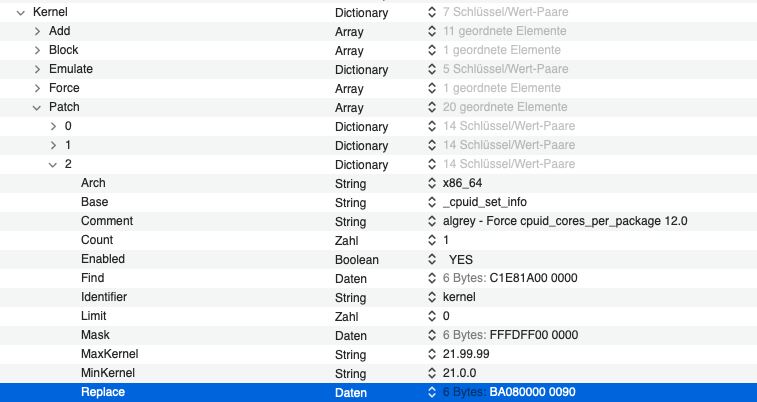Expand the Block array entry
757x402 pixels.
tap(37, 50)
